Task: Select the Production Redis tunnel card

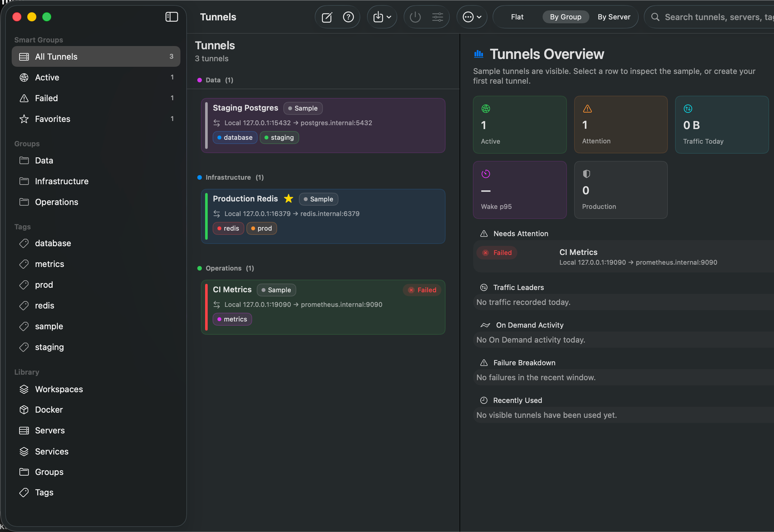Action: click(323, 216)
